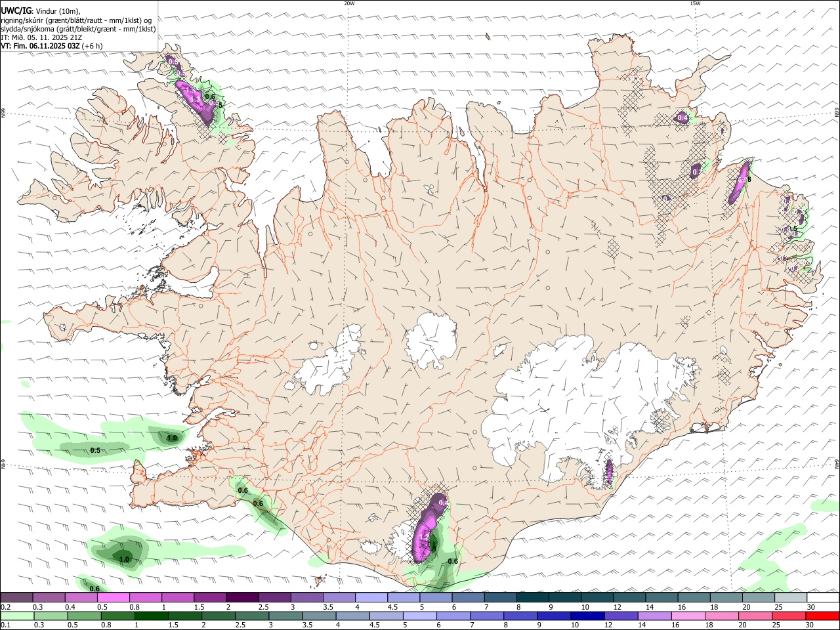Click the '1.5' value on the eastern fjords
This screenshot has width=840, height=630.
792,228
